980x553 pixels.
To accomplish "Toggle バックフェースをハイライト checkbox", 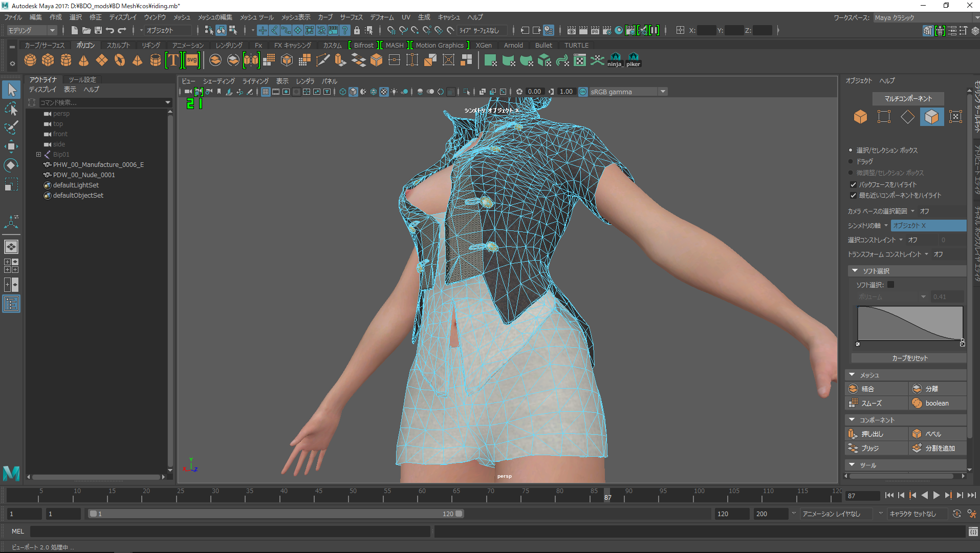I will tap(853, 184).
